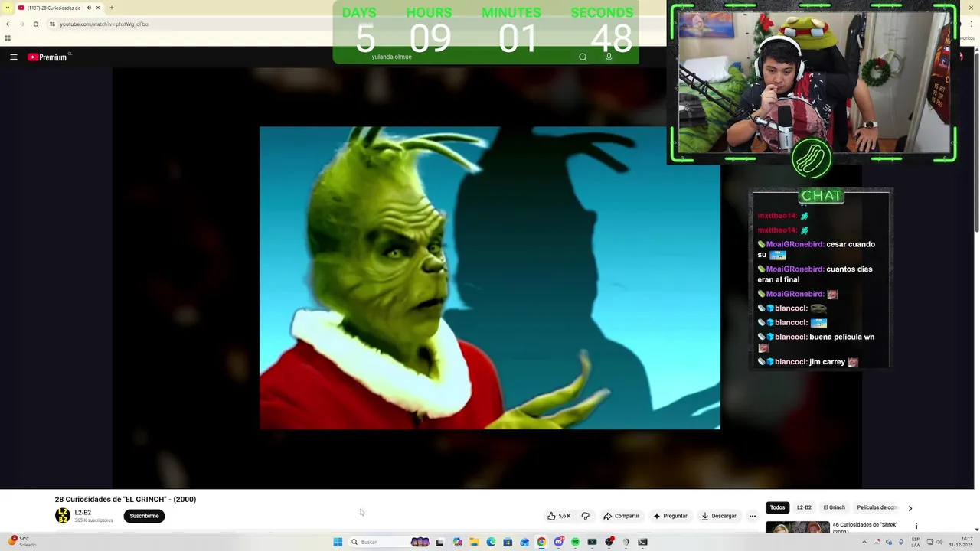Screen dimensions: 980x551
Task: Open the L2-B2 channel name link
Action: 83,513
